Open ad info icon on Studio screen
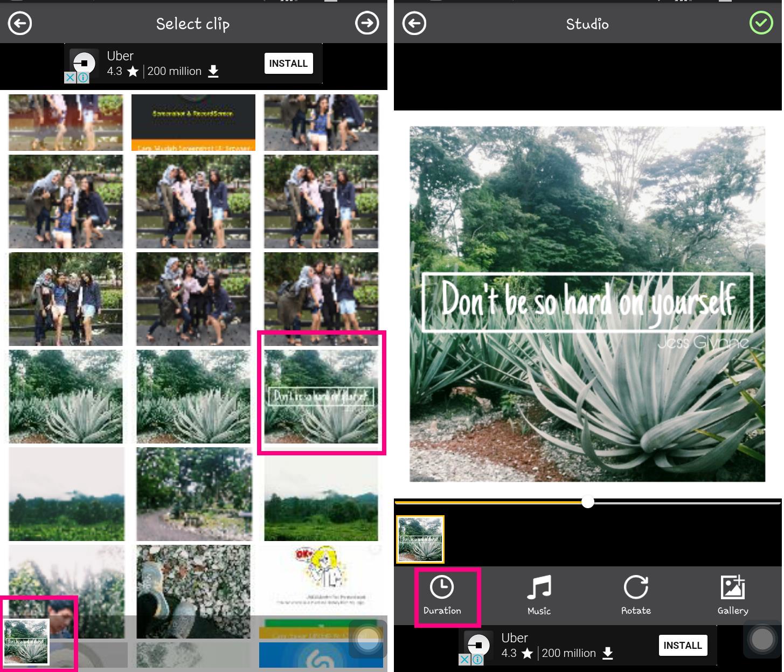 pos(477,660)
